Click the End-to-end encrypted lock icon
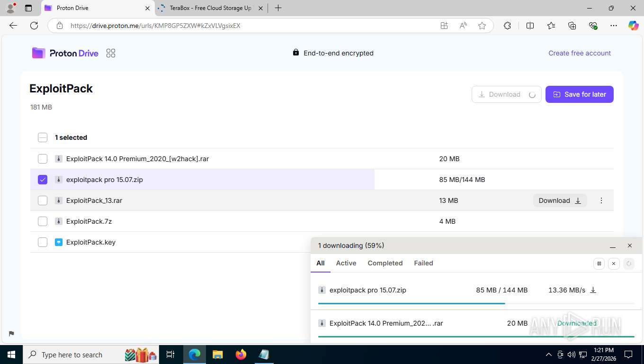The image size is (644, 364). (296, 53)
